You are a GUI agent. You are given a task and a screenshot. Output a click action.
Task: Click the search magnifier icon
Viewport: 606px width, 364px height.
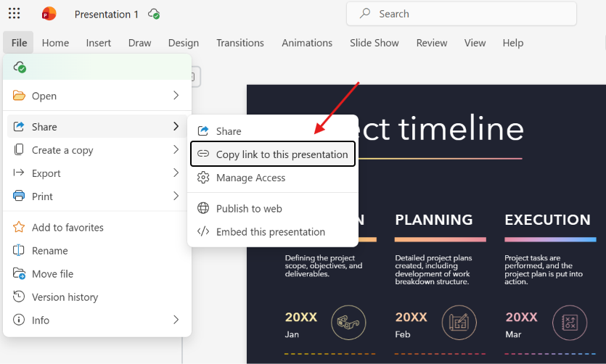[x=364, y=14]
